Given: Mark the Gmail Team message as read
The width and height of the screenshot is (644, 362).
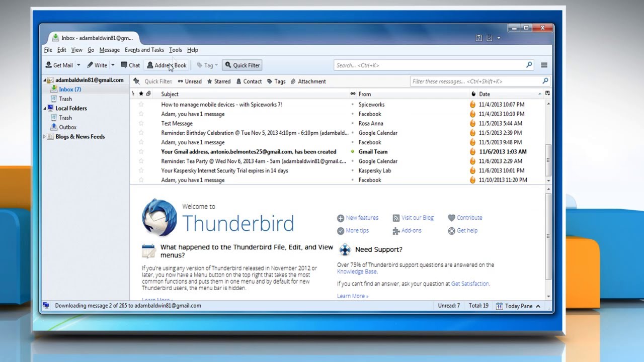Looking at the screenshot, I should [x=353, y=152].
